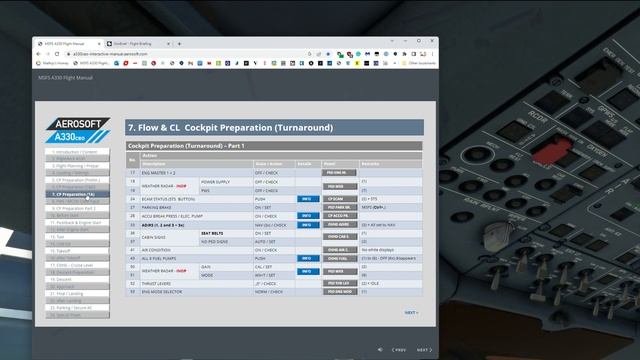Switch to the MSFS A330 Flight Manual tab
640x360 pixels.
point(68,44)
